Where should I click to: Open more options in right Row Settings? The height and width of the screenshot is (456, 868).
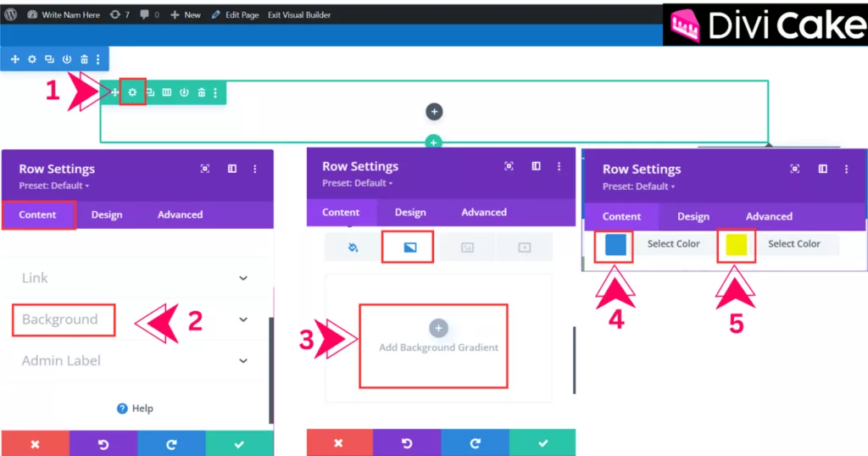point(846,169)
